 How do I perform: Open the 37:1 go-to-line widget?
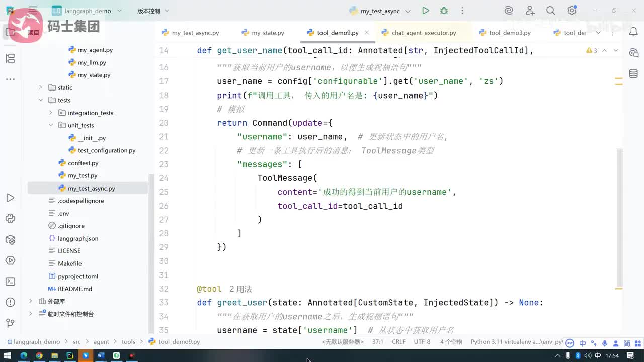point(377,342)
